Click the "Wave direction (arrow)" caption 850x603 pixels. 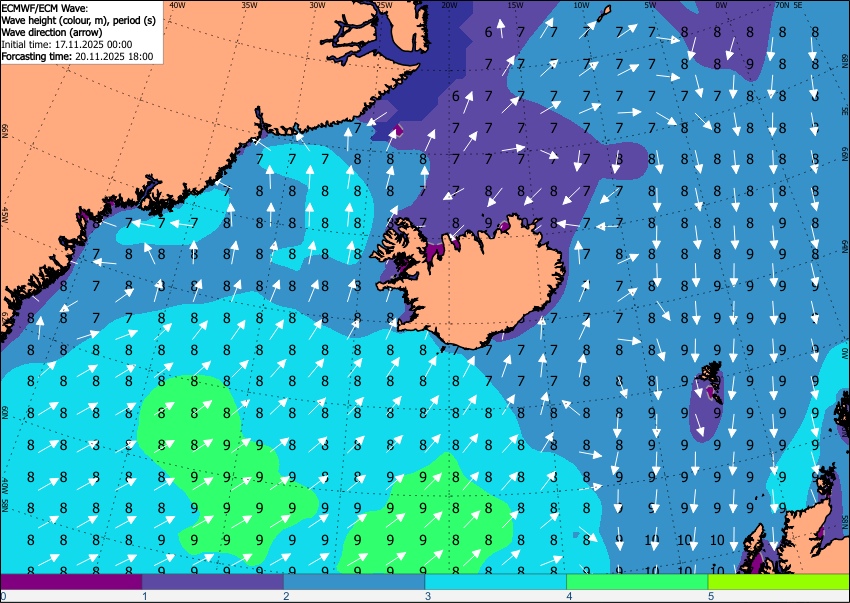pos(51,33)
